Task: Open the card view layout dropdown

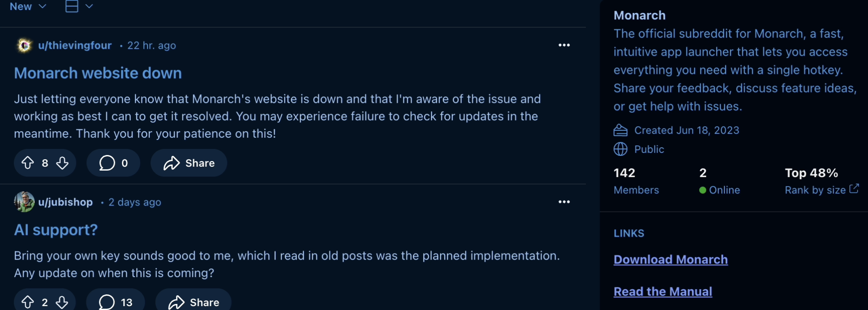Action: click(x=79, y=7)
